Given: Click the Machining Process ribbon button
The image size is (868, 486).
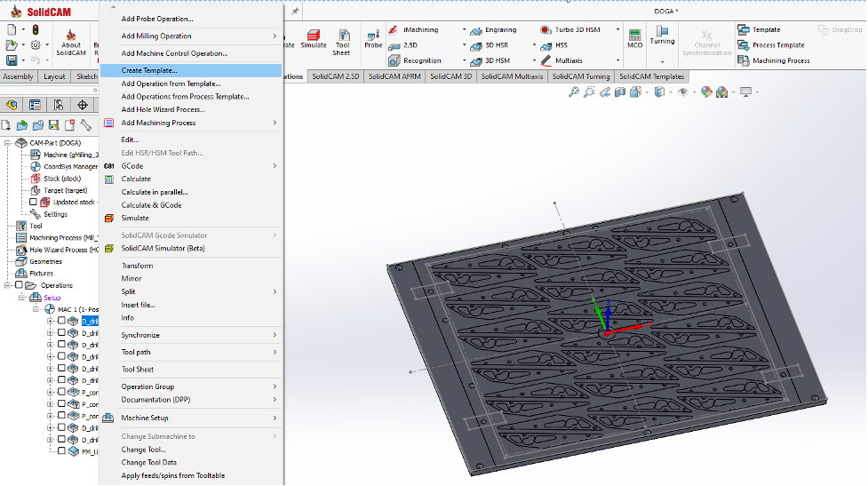Looking at the screenshot, I should (x=774, y=60).
